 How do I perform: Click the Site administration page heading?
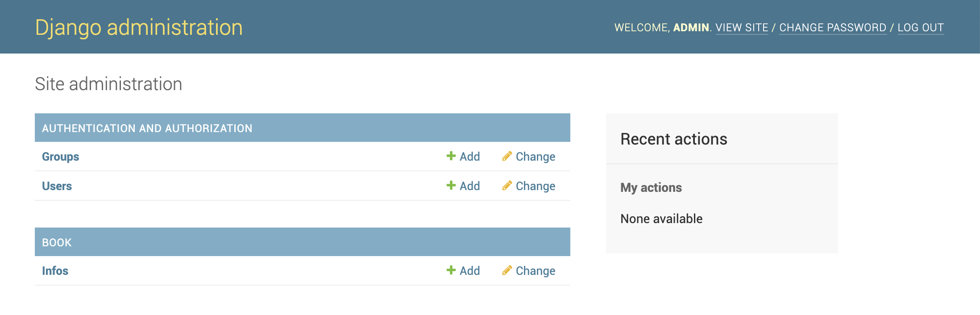point(108,84)
